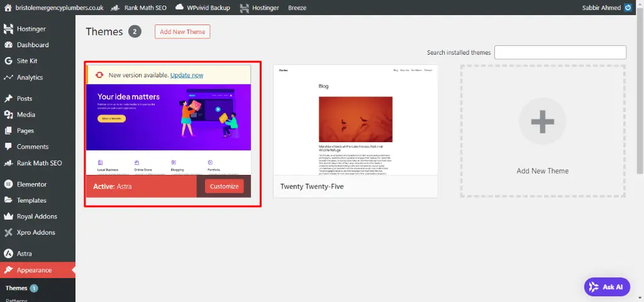Open the Ask AI chat button
This screenshot has width=644, height=302.
tap(607, 287)
